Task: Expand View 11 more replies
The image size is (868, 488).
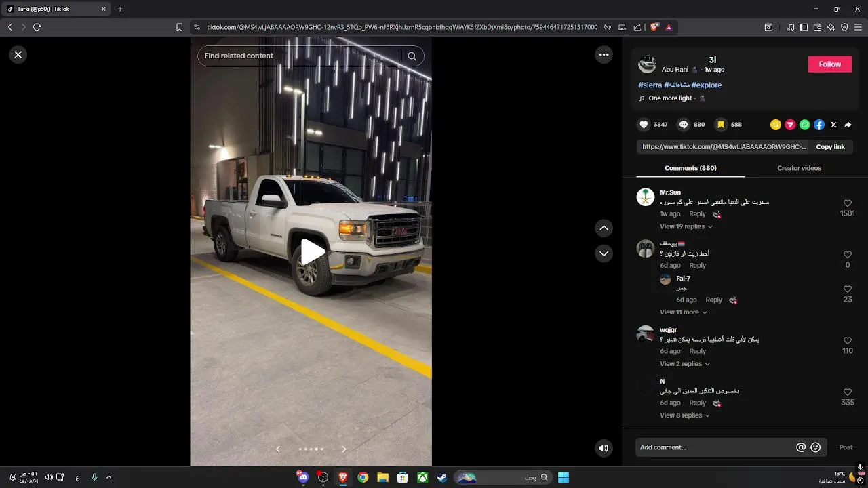Action: point(684,312)
